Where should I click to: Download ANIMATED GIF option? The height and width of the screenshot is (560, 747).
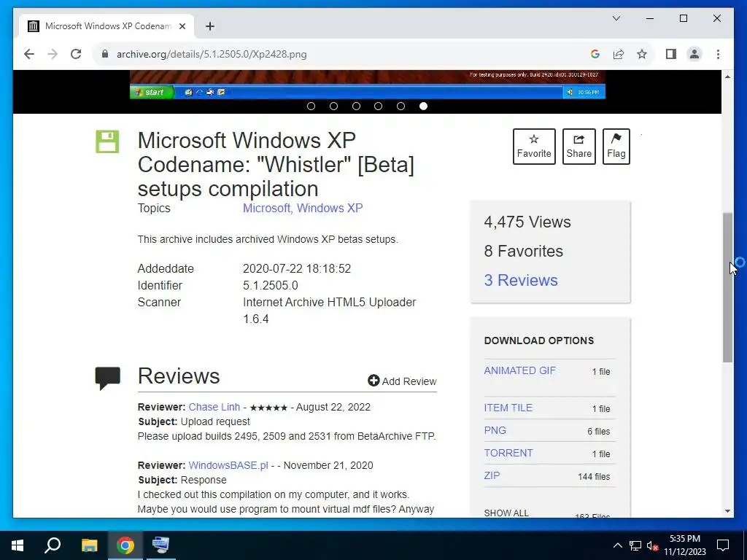click(x=519, y=370)
